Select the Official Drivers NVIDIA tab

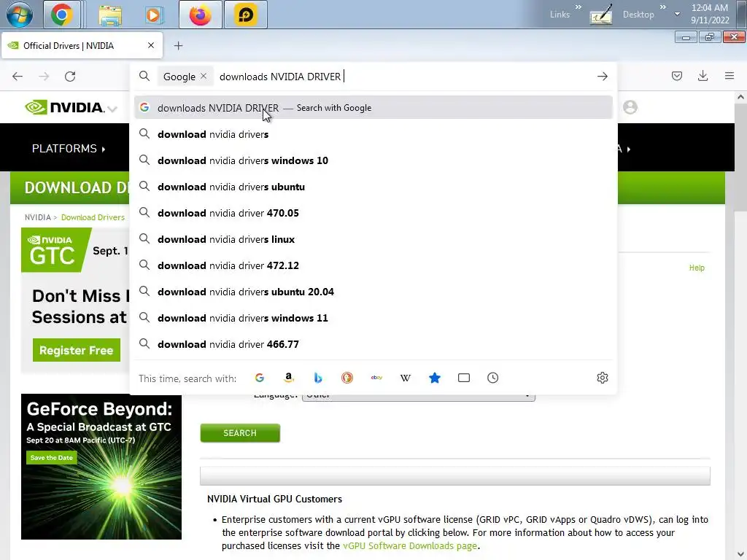82,46
